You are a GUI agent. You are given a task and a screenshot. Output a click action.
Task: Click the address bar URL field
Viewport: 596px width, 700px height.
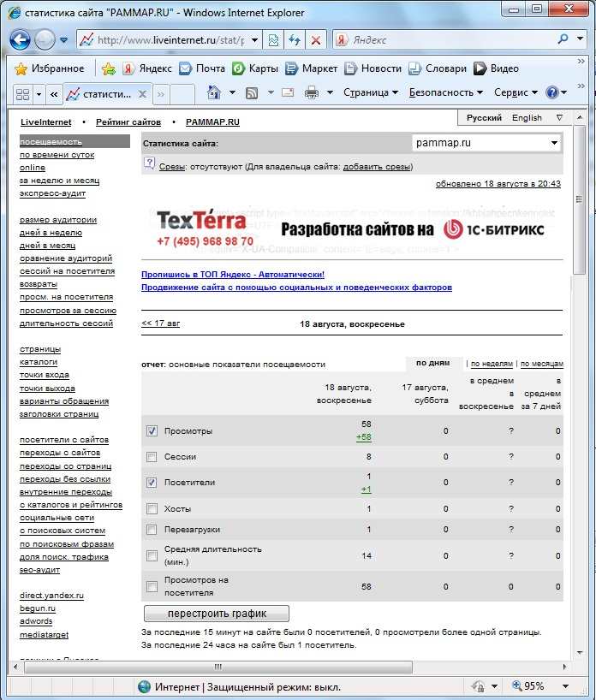[170, 40]
